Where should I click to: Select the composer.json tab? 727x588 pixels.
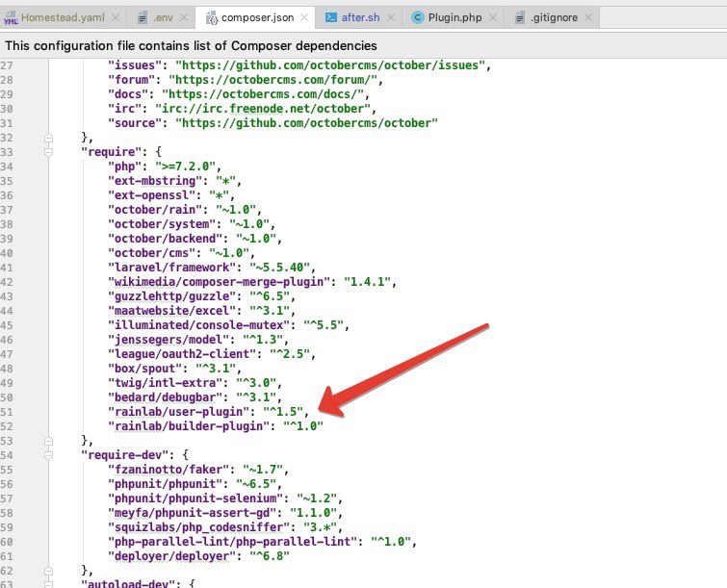tap(257, 17)
